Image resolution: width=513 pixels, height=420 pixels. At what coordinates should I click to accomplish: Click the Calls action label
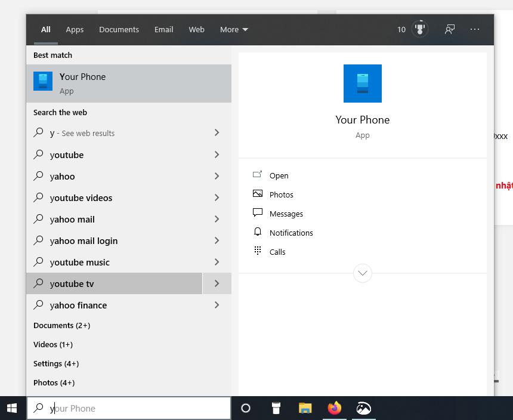click(x=277, y=252)
